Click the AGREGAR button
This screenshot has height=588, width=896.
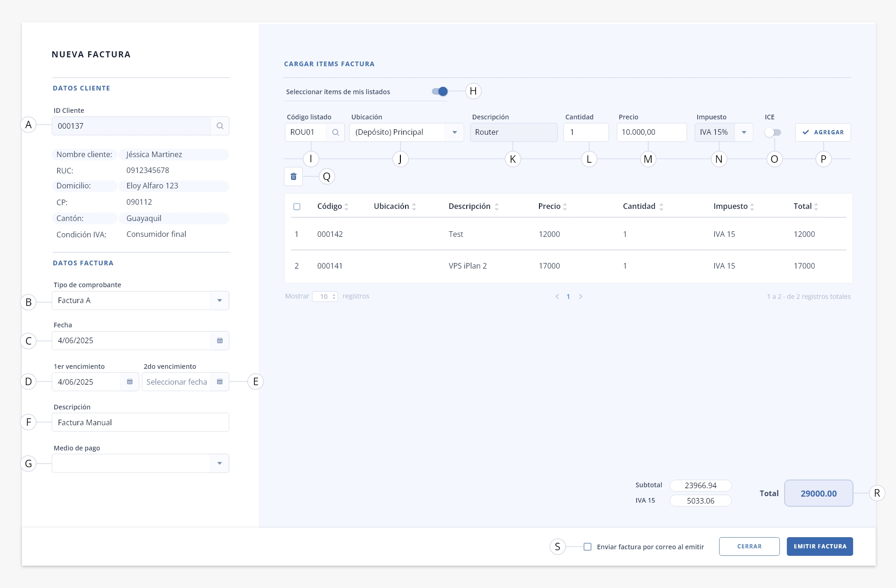(x=823, y=132)
